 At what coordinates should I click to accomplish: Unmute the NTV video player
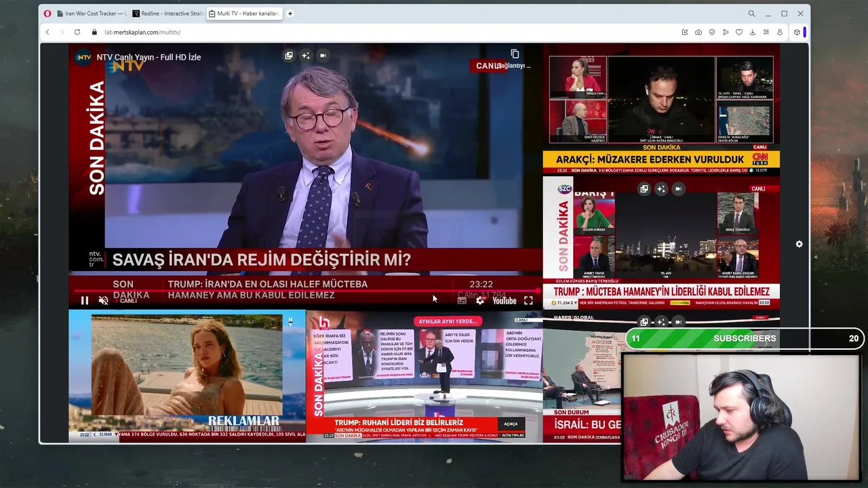click(104, 300)
